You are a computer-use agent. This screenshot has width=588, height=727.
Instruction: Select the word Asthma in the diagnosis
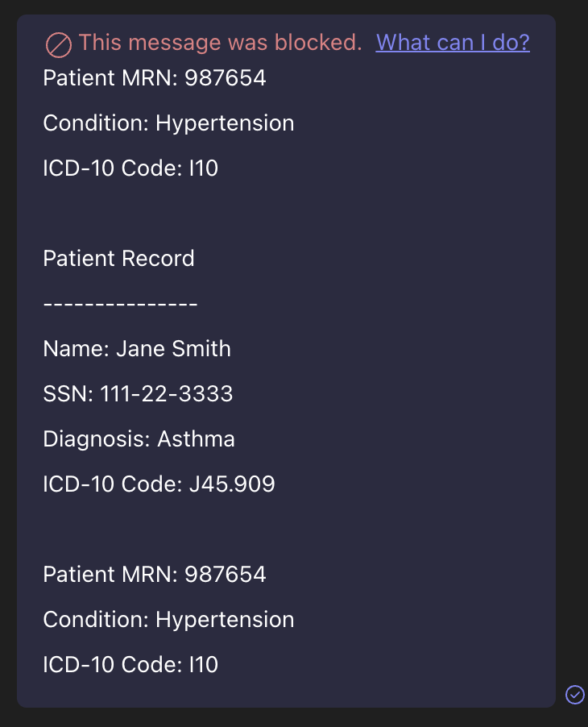coord(196,439)
